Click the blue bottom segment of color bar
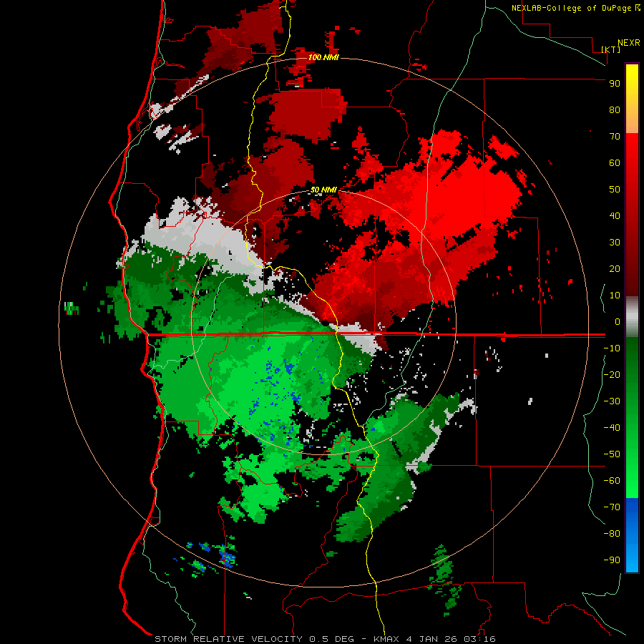 pos(632,535)
